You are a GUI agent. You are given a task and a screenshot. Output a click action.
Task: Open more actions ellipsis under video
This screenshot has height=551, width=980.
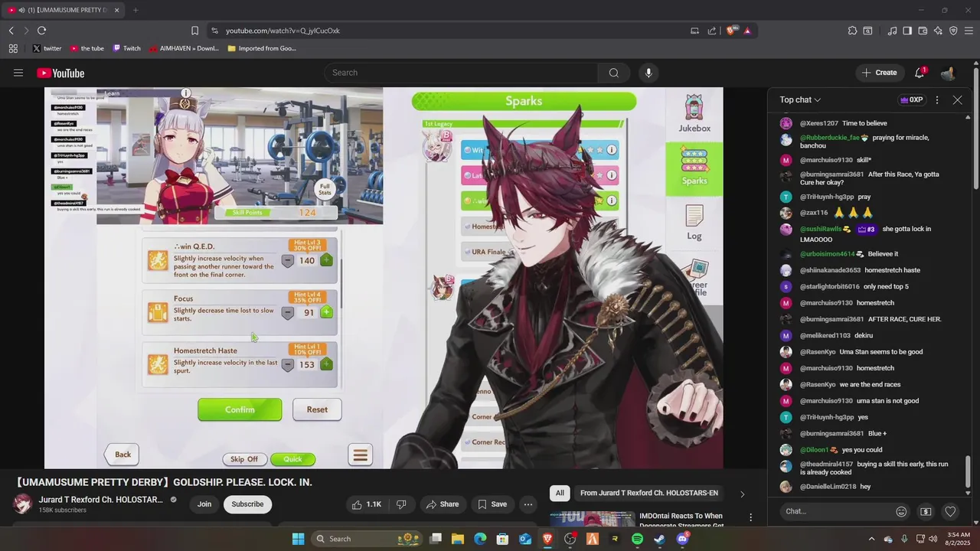coord(528,504)
